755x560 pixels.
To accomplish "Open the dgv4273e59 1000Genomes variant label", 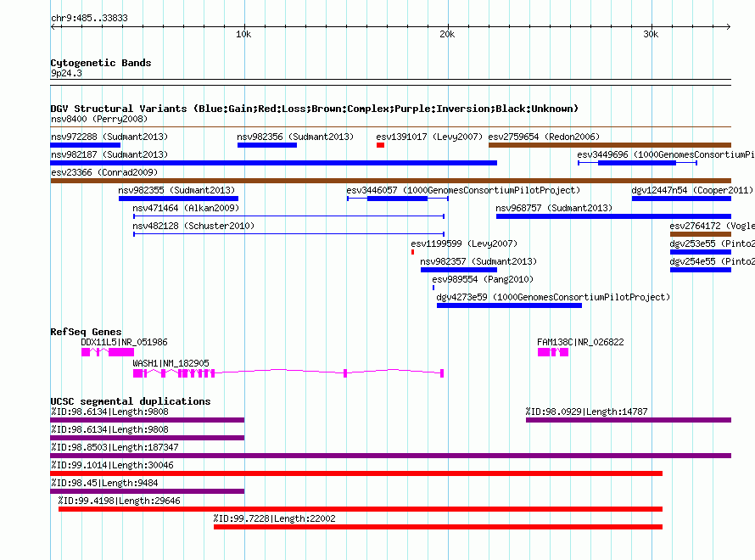I will (553, 297).
